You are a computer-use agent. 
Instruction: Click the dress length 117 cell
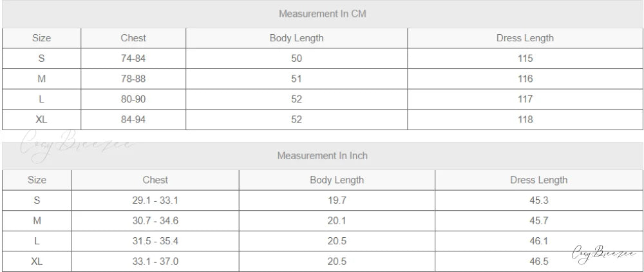pos(525,99)
